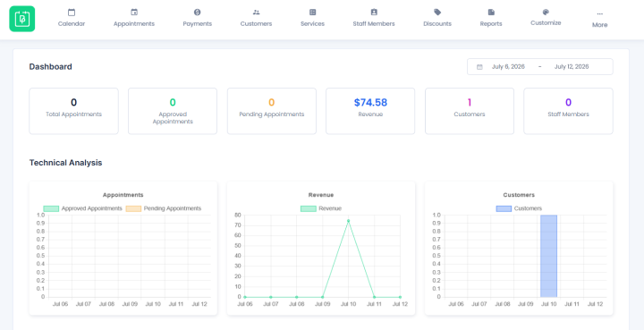This screenshot has height=330, width=644.
Task: Click the green Revenue legend swatch
Action: (x=309, y=208)
